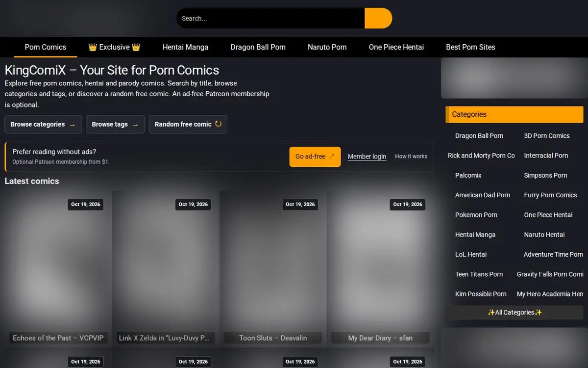Open the Palcomix category

[x=468, y=175]
